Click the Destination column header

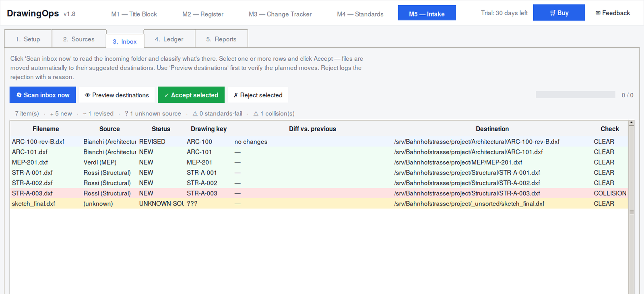coord(492,129)
